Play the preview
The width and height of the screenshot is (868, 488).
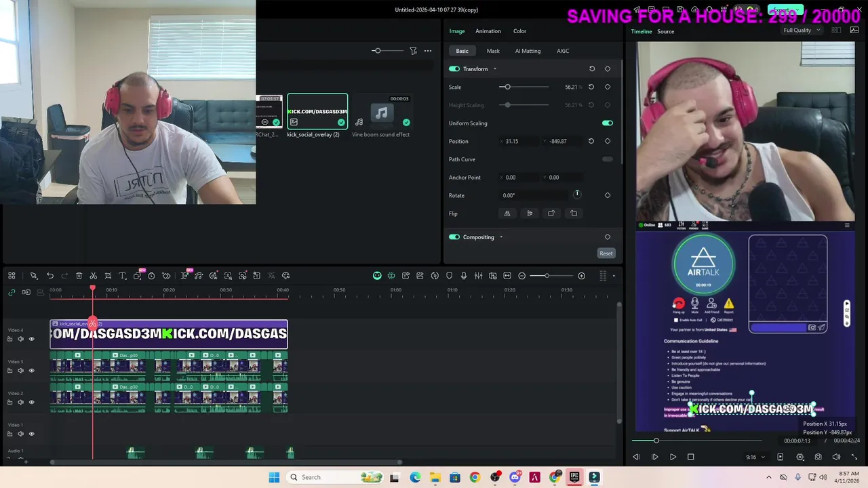coord(673,457)
